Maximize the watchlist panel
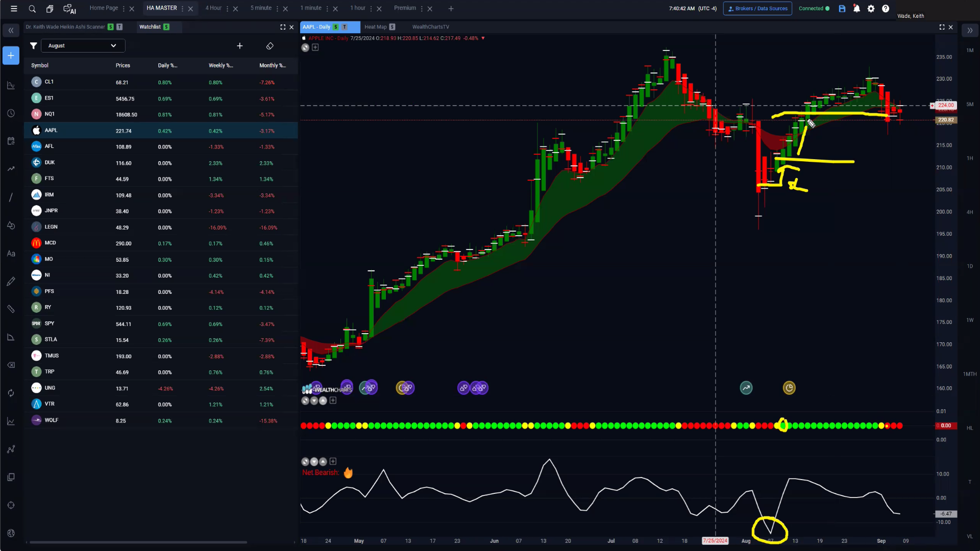This screenshot has height=551, width=980. pyautogui.click(x=283, y=27)
